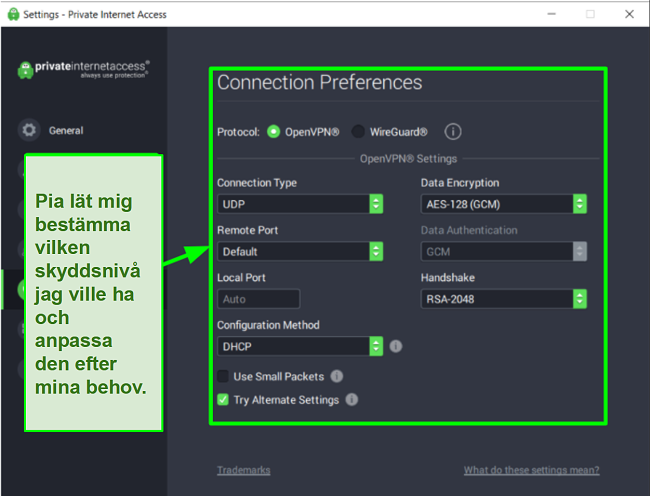Open the Handshake RSA-2048 dropdown
This screenshot has height=496, width=650.
pos(504,299)
